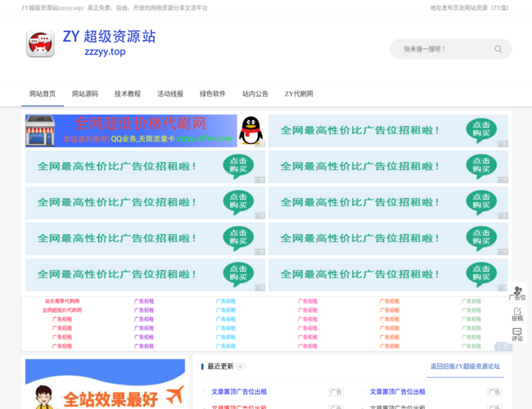Click the ZY 超级资源站 title text
532x409 pixels.
[109, 37]
